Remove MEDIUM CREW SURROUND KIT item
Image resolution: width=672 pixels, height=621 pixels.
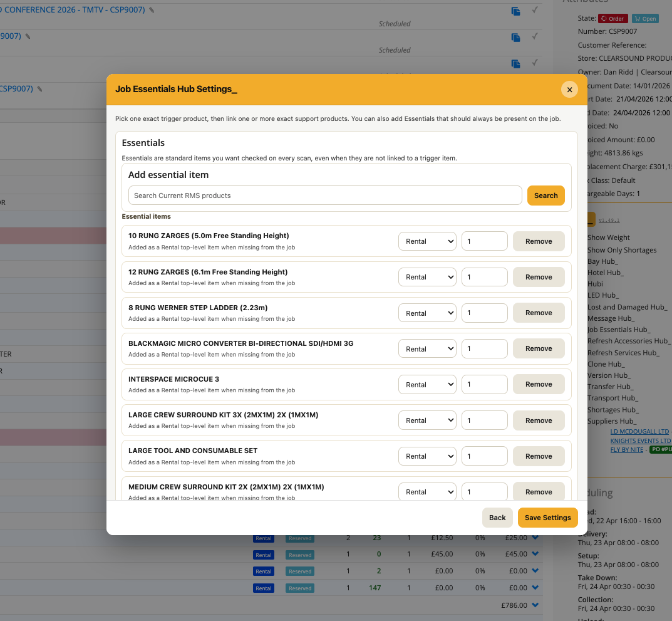tap(539, 491)
